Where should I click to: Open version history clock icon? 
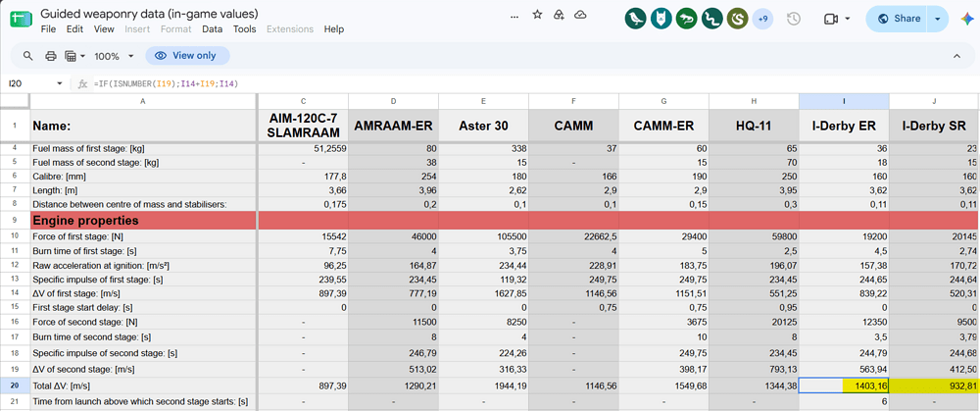tap(794, 19)
